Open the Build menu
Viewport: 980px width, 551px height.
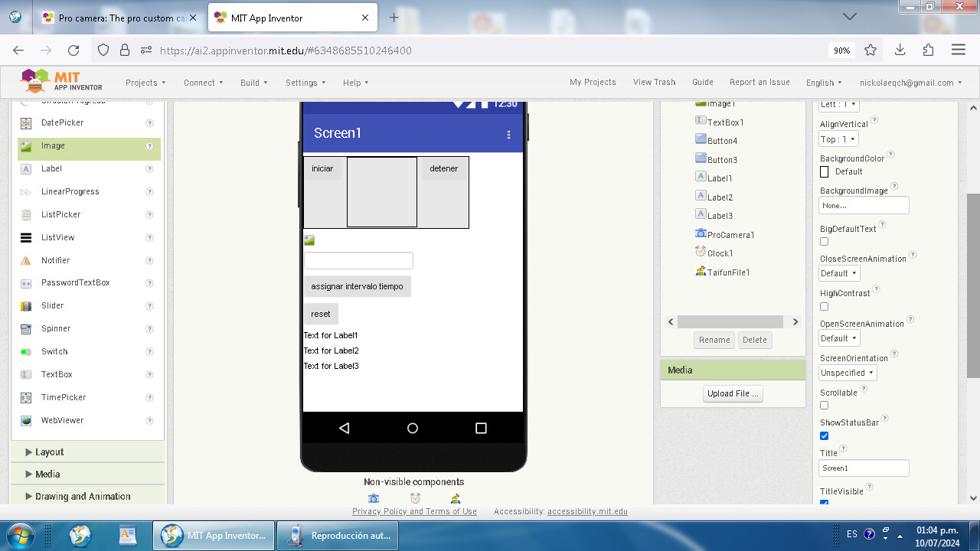click(x=253, y=82)
